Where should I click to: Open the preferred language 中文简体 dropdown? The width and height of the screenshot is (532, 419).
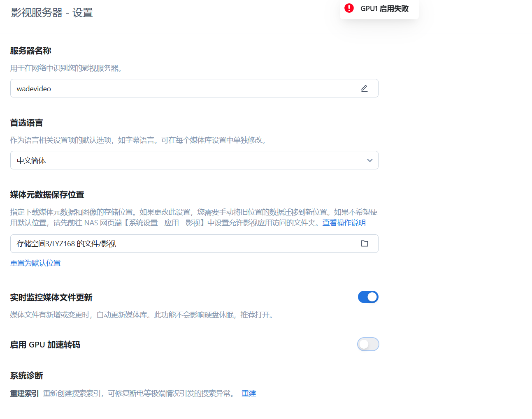[x=194, y=160]
